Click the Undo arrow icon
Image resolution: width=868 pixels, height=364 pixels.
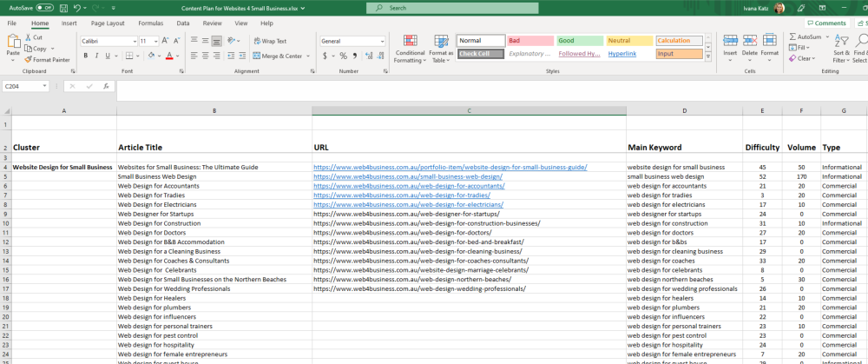pos(77,8)
